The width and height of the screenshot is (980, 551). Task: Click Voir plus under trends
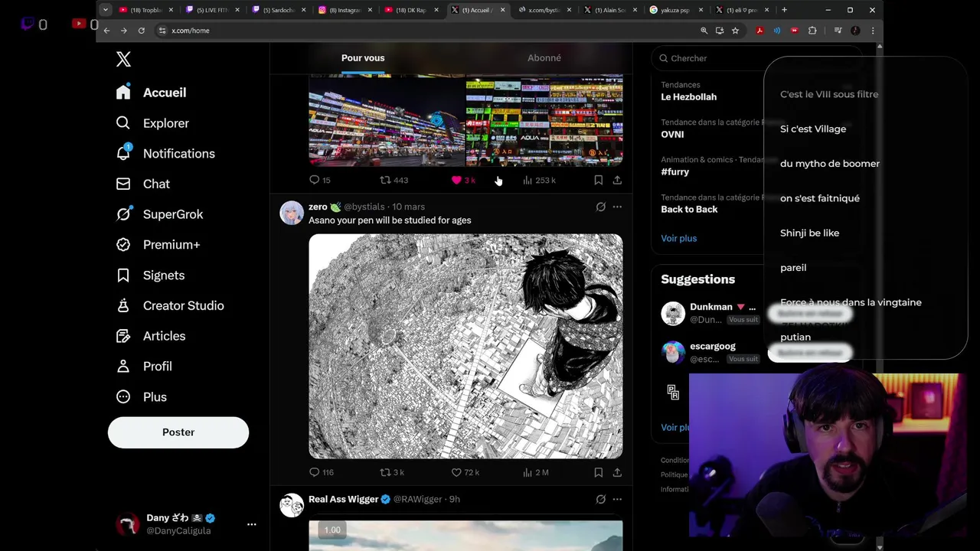[x=679, y=238]
